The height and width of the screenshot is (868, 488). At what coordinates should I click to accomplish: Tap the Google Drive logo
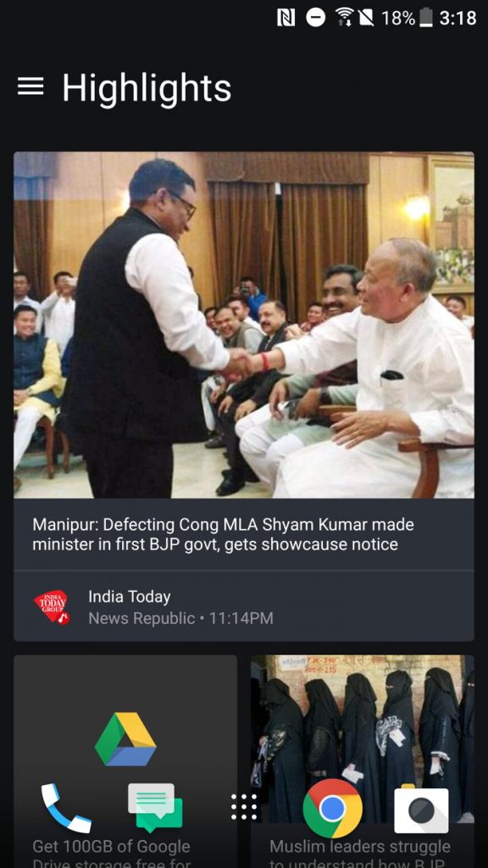tap(125, 739)
